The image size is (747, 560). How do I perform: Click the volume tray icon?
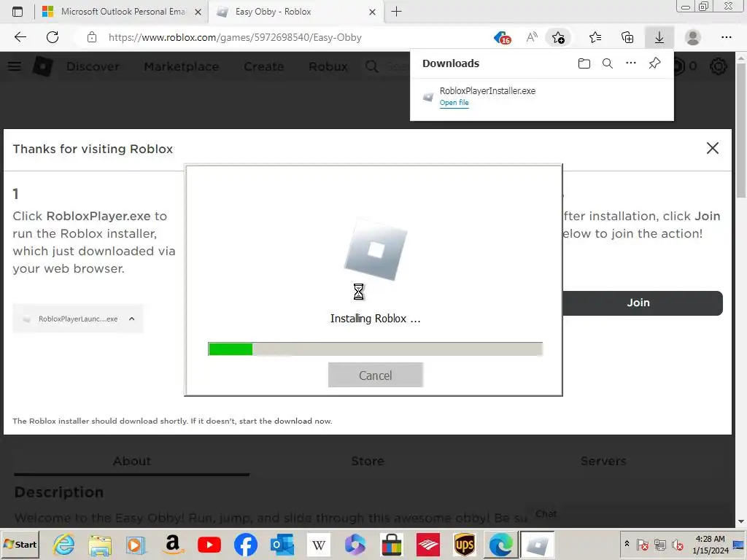click(x=677, y=544)
